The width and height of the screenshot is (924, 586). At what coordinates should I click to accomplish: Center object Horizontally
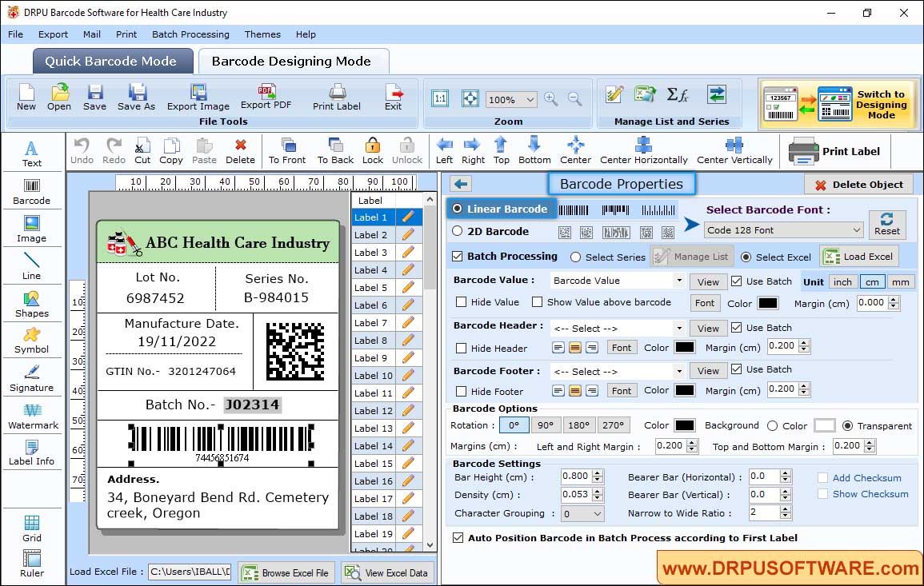click(643, 151)
